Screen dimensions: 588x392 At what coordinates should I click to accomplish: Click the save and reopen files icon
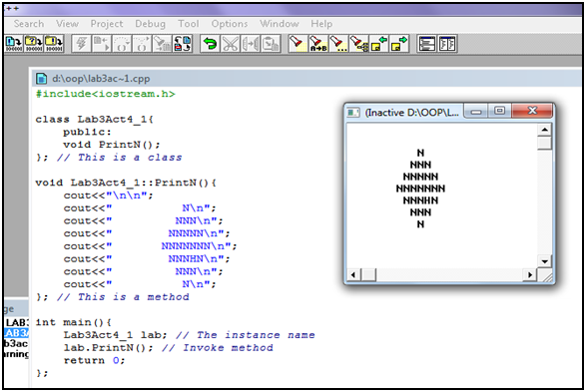[183, 44]
